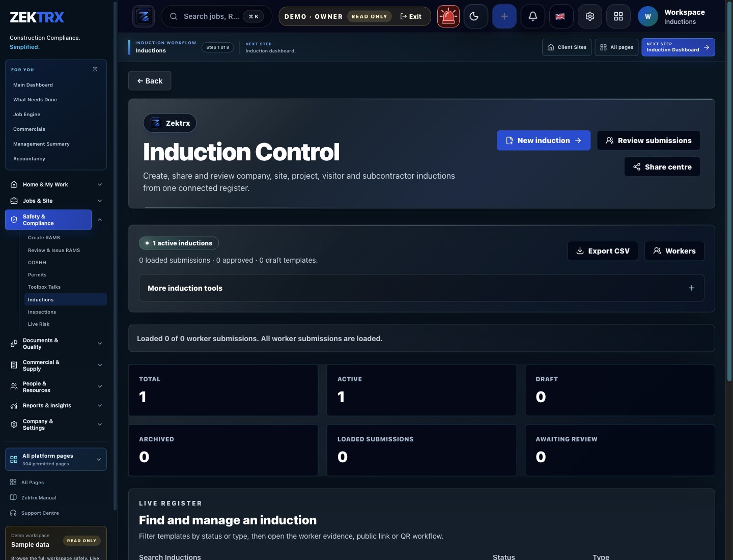Click the blue plus quick-add icon
Viewport: 733px width, 560px height.
click(504, 16)
